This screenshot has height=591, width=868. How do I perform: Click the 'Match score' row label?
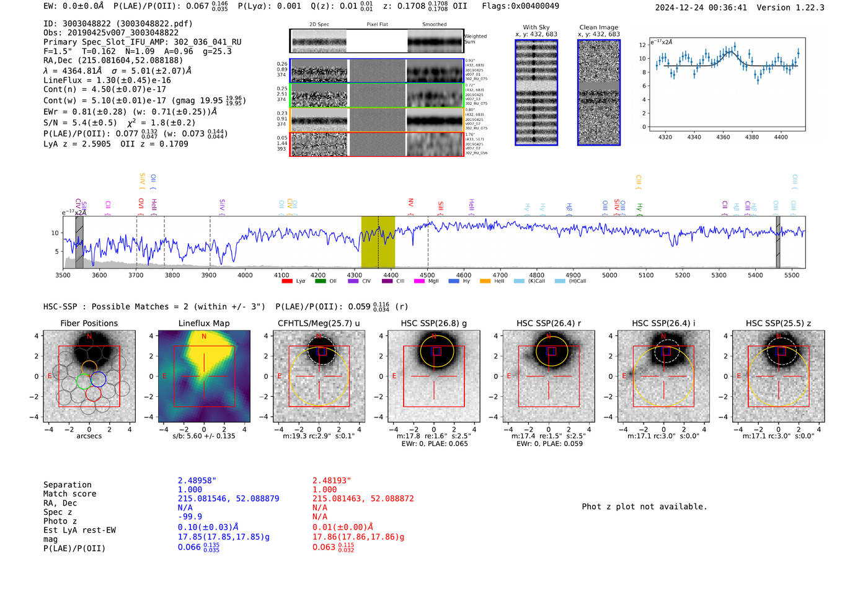pyautogui.click(x=70, y=494)
